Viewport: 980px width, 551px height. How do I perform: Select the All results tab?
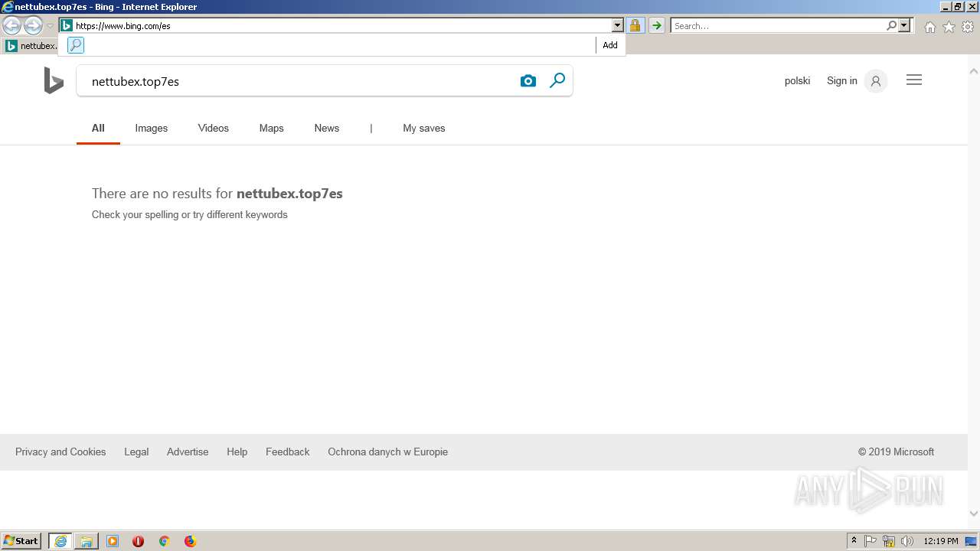pyautogui.click(x=98, y=128)
